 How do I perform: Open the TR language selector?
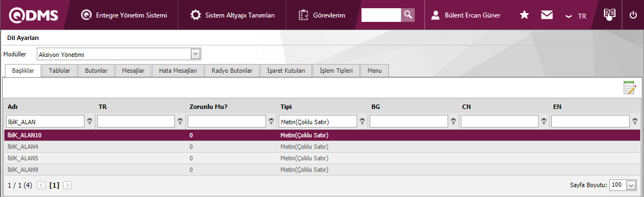(x=576, y=16)
